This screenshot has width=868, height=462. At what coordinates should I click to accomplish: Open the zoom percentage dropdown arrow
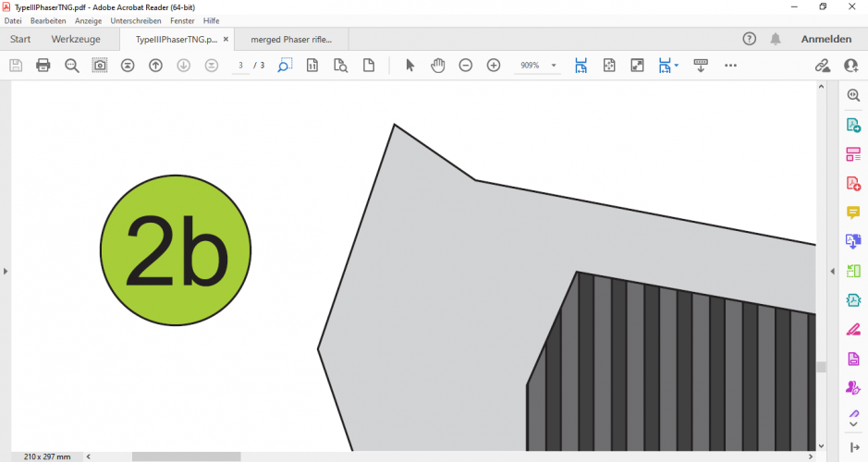tap(554, 66)
